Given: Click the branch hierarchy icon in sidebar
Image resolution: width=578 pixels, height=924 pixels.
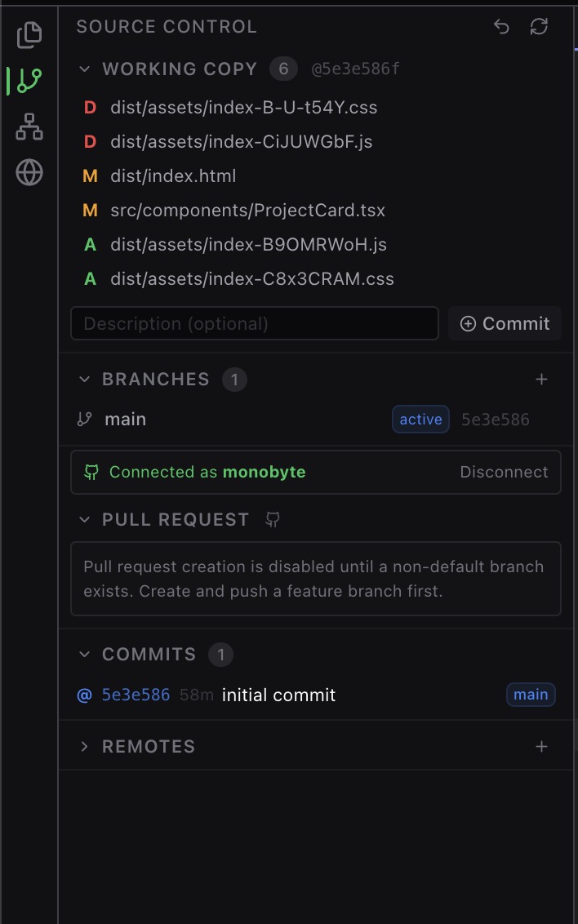Looking at the screenshot, I should tap(28, 127).
